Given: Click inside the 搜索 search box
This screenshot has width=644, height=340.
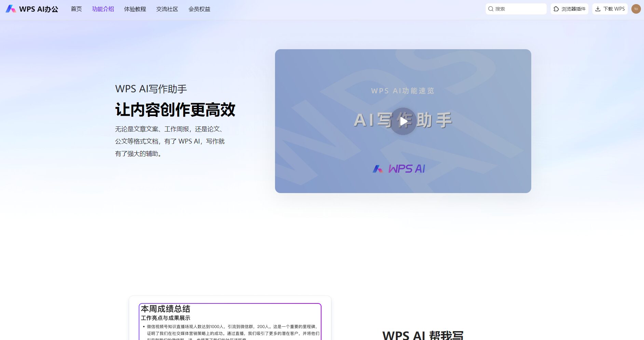Looking at the screenshot, I should [516, 9].
